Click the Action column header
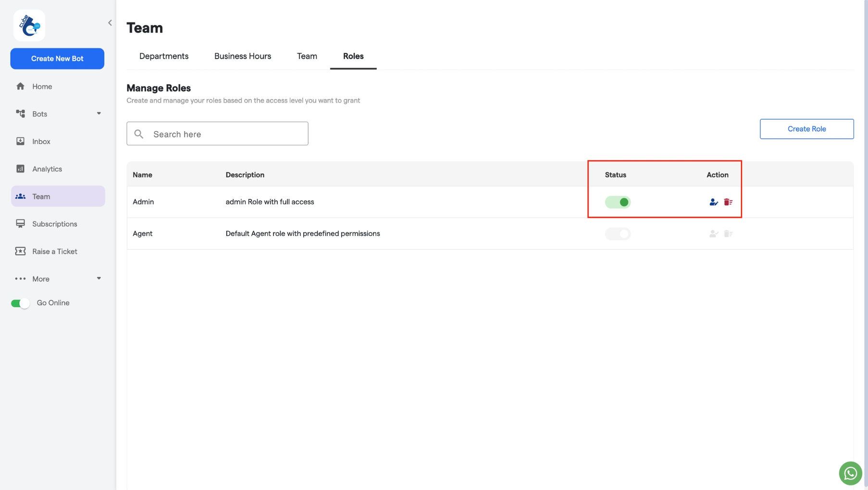Viewport: 868px width, 490px height. (718, 175)
